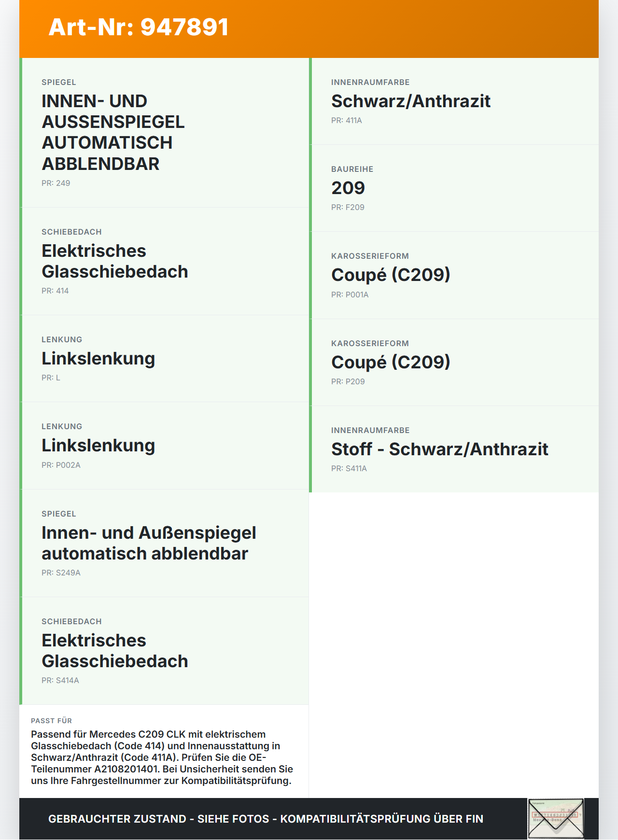The width and height of the screenshot is (618, 840).
Task: Click the Linkslenkung card with PR: P002A
Action: (164, 446)
